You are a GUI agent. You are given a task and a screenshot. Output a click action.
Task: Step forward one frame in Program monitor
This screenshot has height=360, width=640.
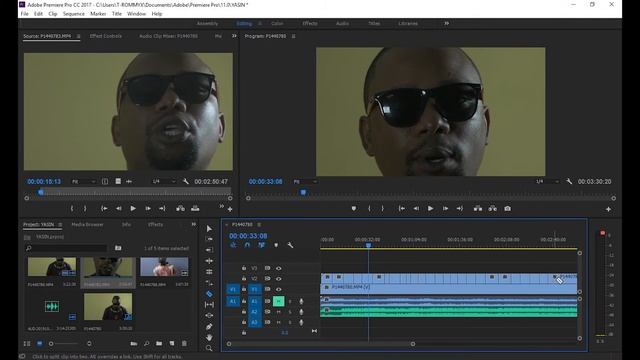pos(445,209)
